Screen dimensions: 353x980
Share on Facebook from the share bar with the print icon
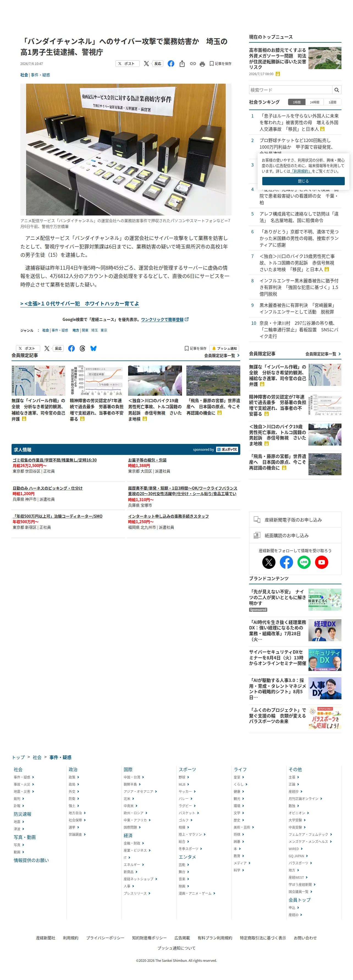171,64
